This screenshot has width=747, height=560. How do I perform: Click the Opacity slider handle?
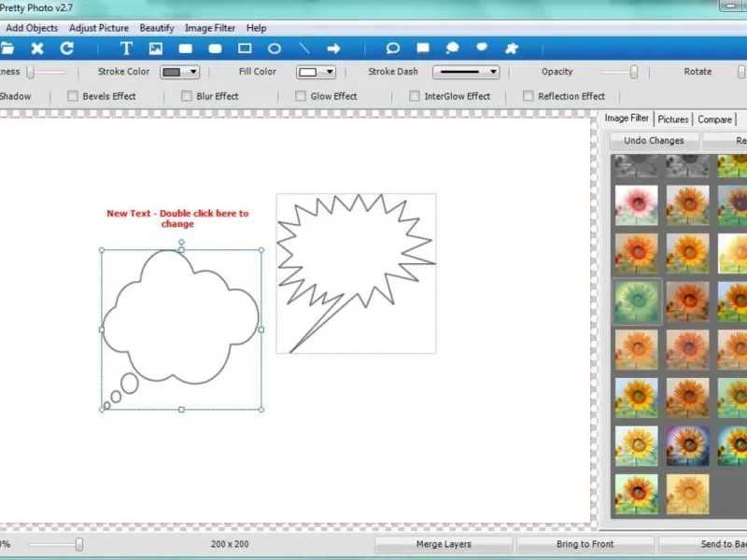[634, 72]
